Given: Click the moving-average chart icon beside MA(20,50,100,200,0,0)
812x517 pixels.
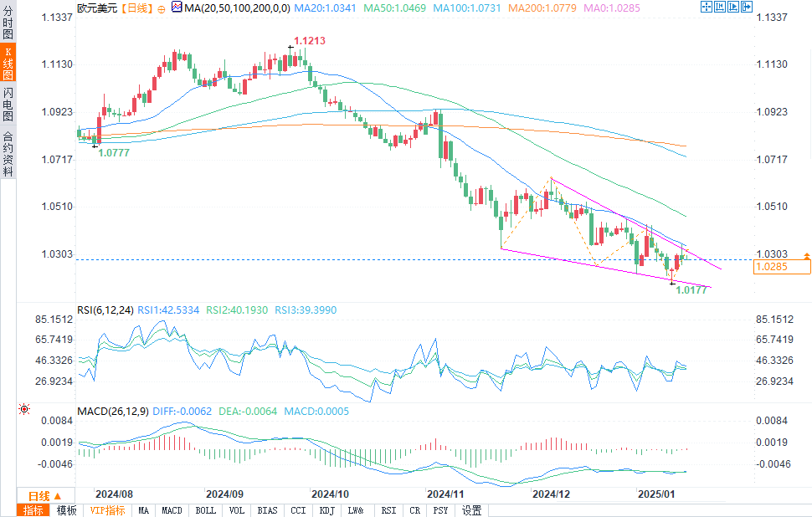Looking at the screenshot, I should 177,8.
